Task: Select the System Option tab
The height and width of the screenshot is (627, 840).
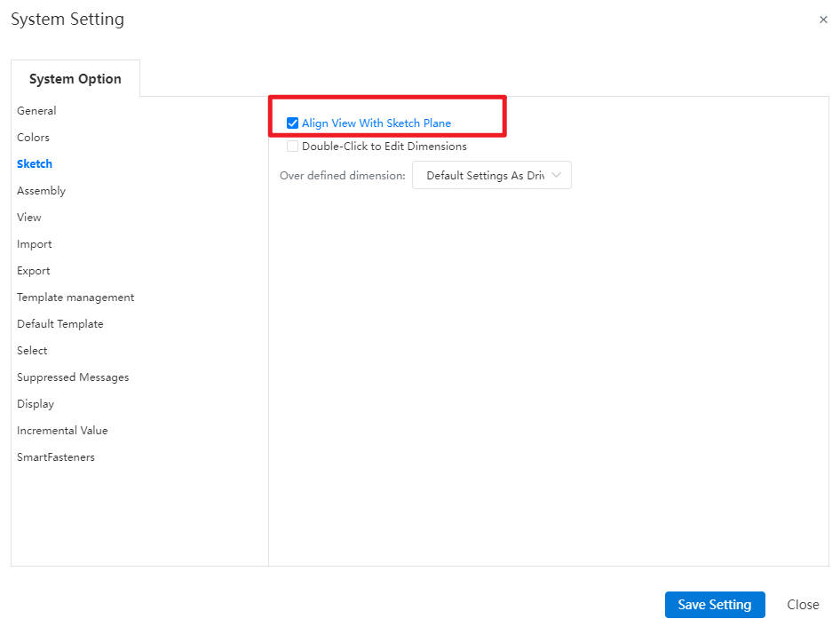Action: [75, 79]
